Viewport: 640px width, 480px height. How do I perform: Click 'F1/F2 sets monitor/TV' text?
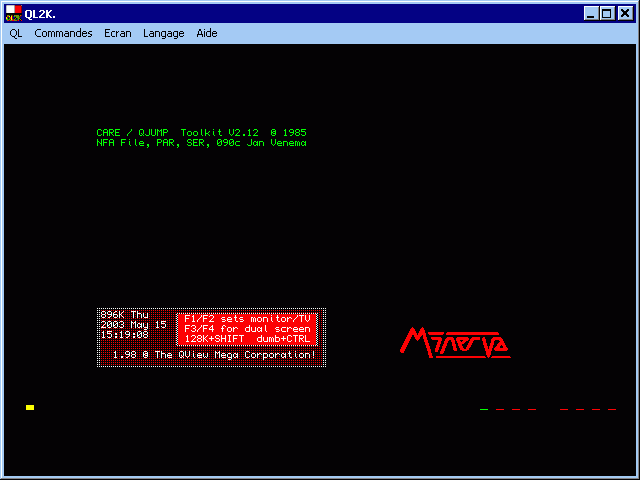[247, 319]
